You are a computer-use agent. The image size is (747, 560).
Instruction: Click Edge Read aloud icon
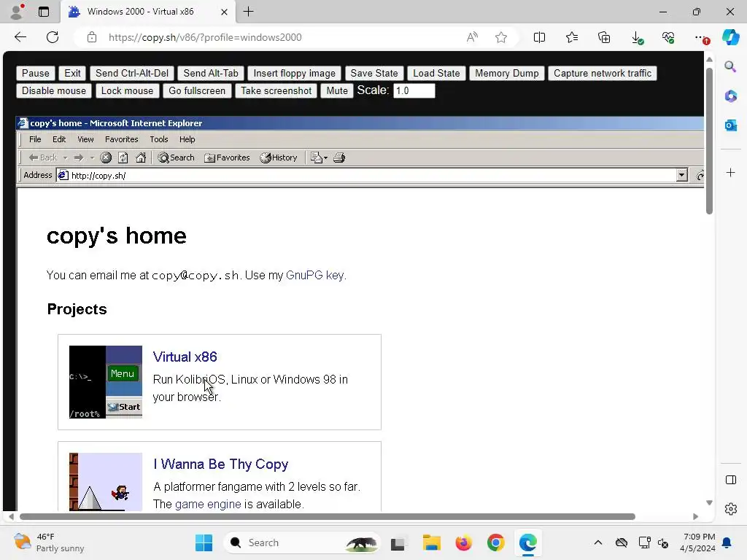pyautogui.click(x=472, y=37)
